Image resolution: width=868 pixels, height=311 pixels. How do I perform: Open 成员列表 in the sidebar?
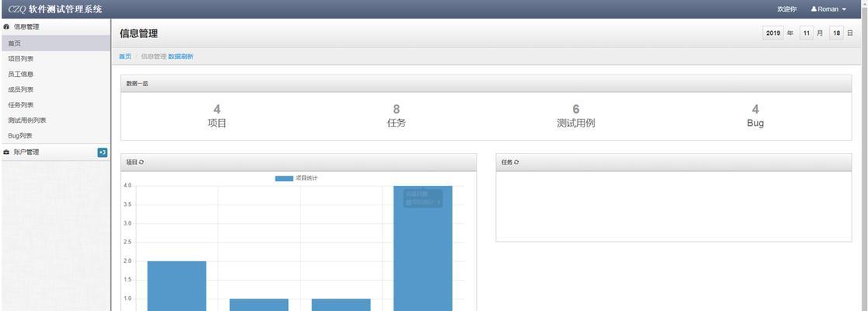coord(55,90)
